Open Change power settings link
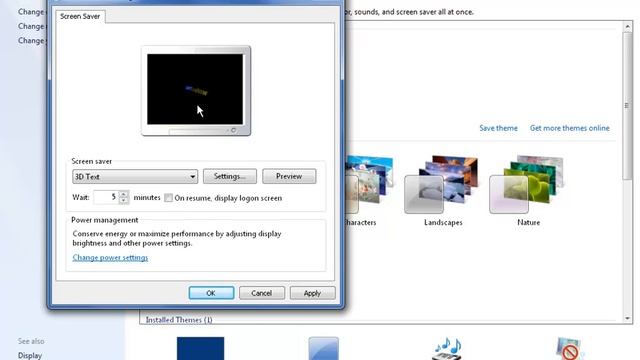 110,258
